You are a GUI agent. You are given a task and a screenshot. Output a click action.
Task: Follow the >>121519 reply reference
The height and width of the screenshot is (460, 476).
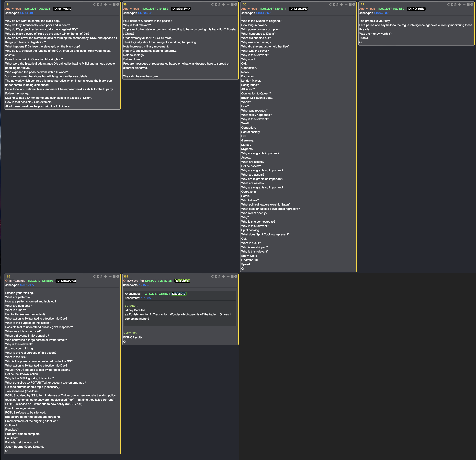(x=131, y=306)
